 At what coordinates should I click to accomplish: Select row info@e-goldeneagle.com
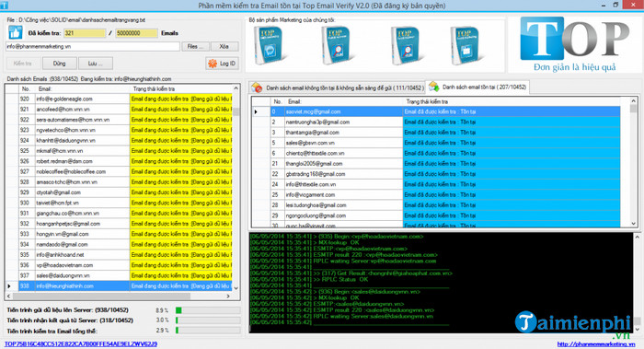coord(119,99)
